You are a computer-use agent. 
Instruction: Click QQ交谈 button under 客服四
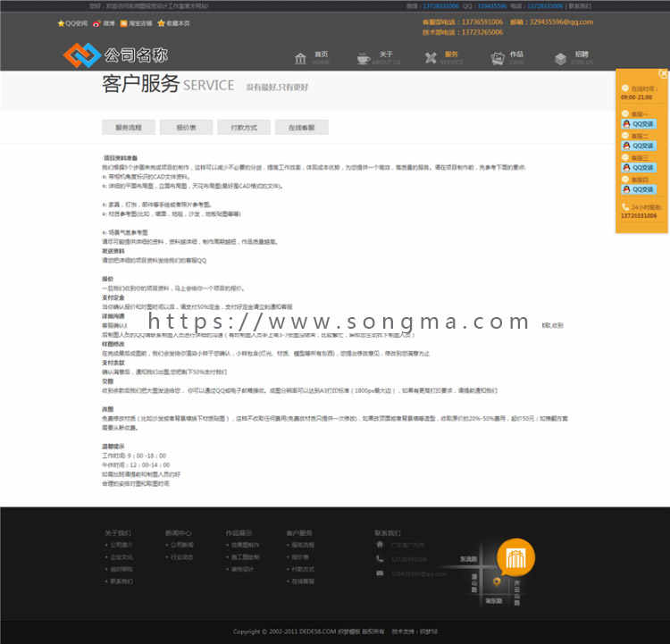tap(639, 189)
